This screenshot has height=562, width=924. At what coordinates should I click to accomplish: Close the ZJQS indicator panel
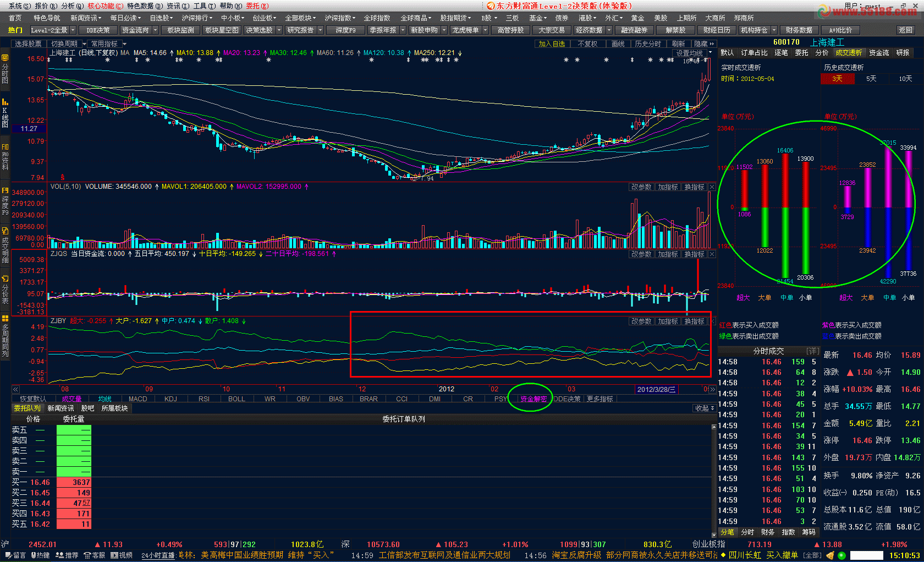(x=712, y=254)
